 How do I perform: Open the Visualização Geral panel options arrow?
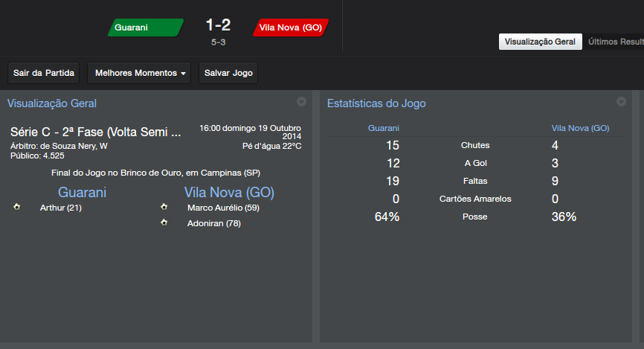tap(301, 102)
